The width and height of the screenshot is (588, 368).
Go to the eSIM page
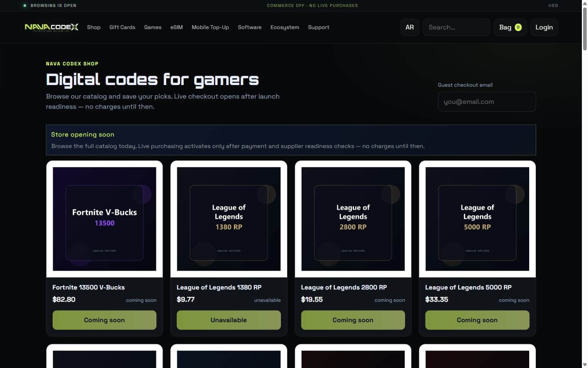click(176, 27)
